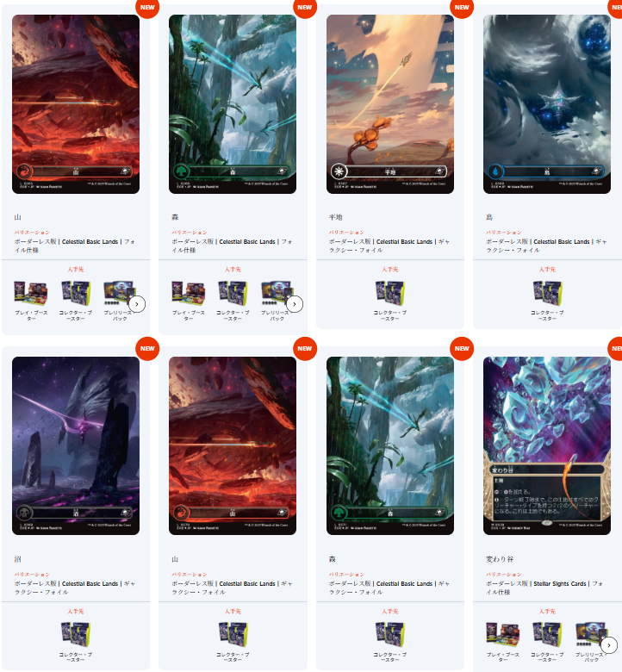Click Collector Booster icon under second 山 card

coord(233,634)
